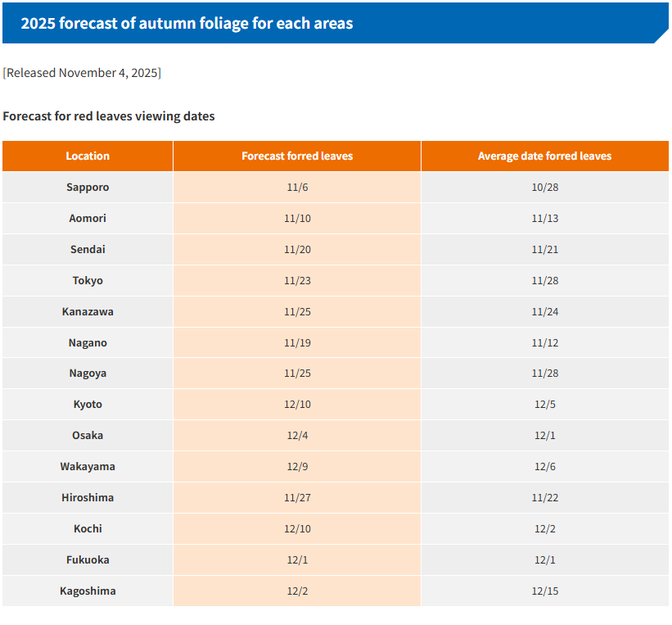The height and width of the screenshot is (625, 672).
Task: Select the Kyoto location cell
Action: click(88, 404)
